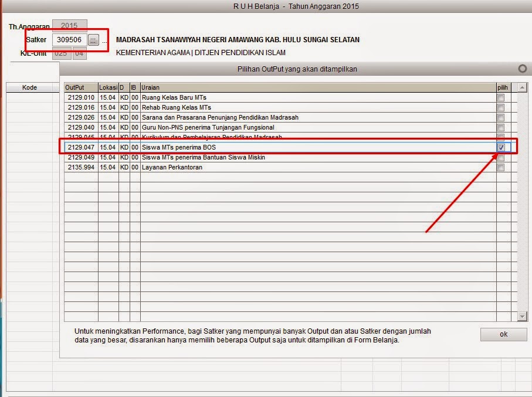Click the ok button
The width and height of the screenshot is (532, 397).
503,334
